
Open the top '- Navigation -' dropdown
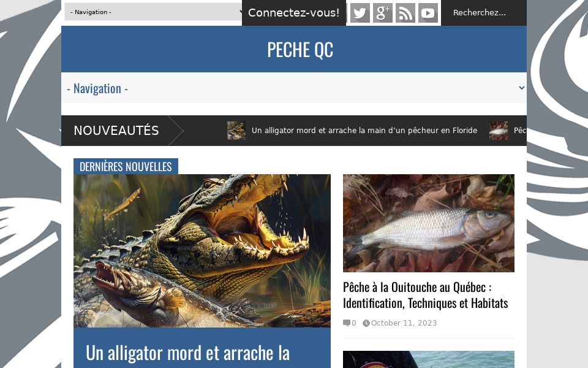[x=153, y=12]
